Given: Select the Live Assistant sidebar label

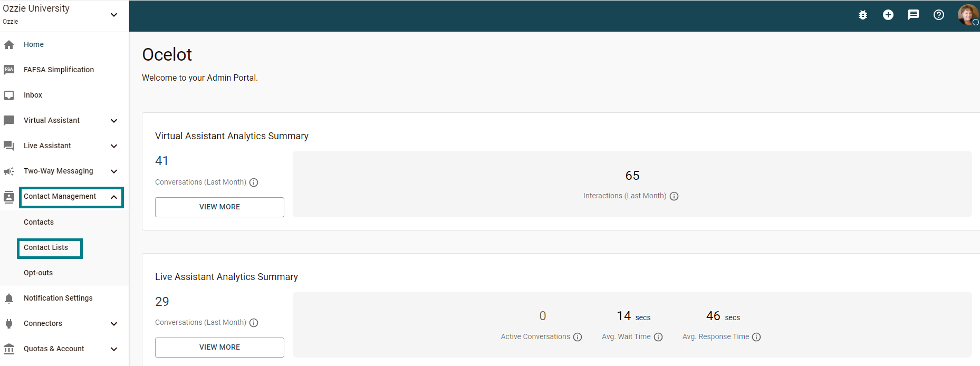Looking at the screenshot, I should click(x=47, y=146).
